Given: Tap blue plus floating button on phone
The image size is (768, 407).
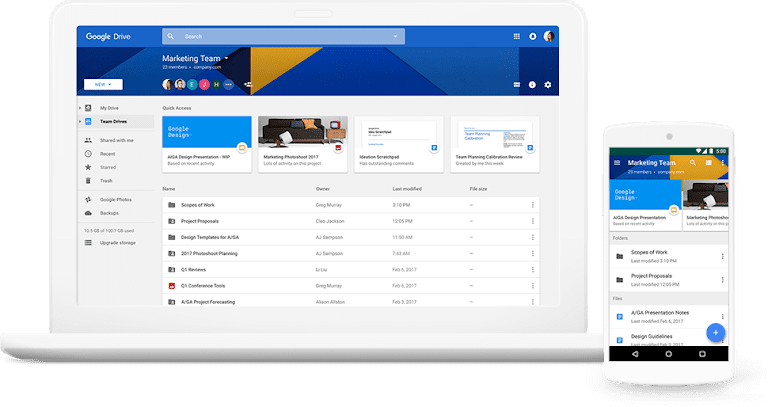Looking at the screenshot, I should pos(715,333).
